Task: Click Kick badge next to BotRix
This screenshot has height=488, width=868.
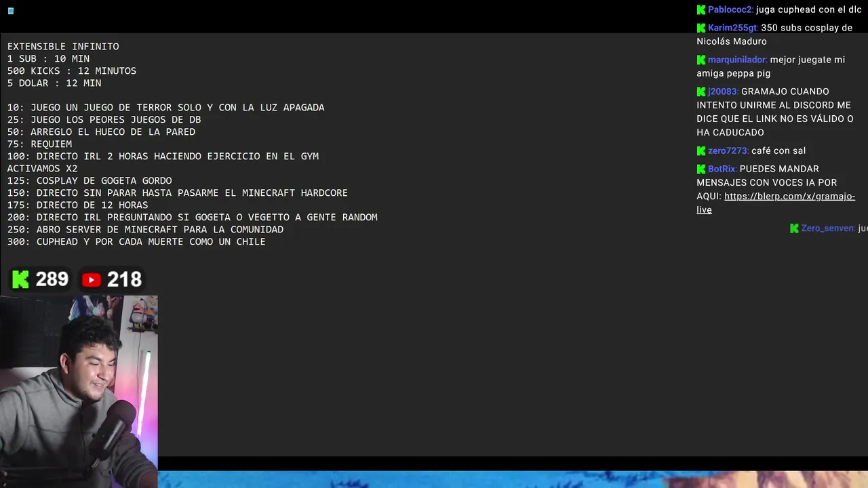Action: pos(701,169)
